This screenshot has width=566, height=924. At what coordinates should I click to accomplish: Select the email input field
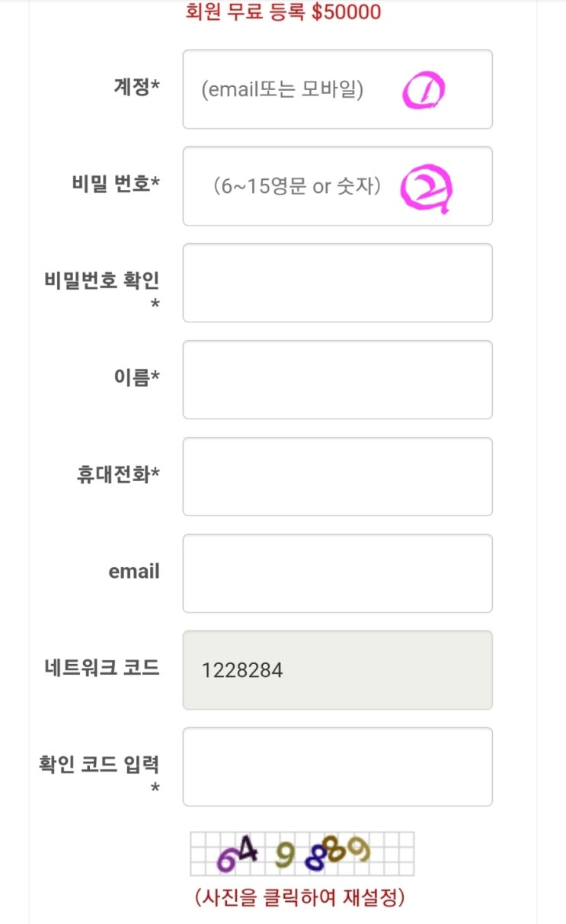pyautogui.click(x=337, y=573)
